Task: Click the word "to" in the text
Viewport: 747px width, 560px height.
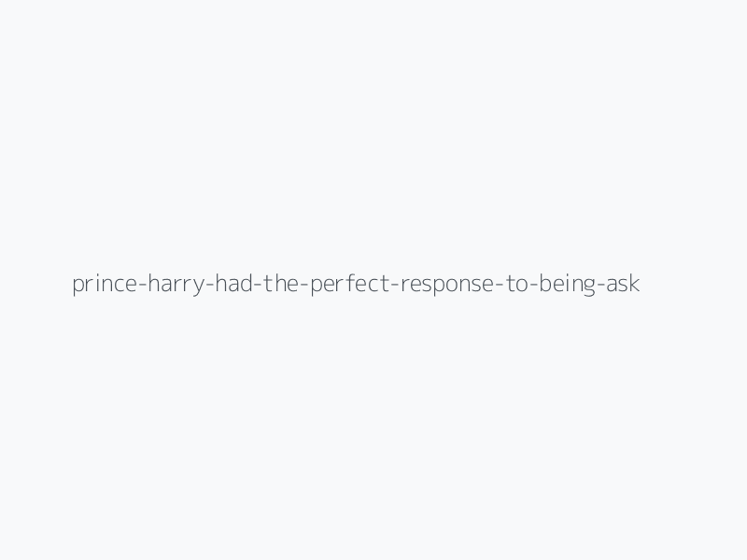Action: coord(516,284)
